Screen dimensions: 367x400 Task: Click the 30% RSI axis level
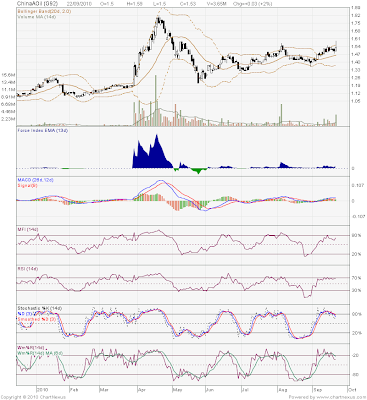pyautogui.click(x=357, y=290)
